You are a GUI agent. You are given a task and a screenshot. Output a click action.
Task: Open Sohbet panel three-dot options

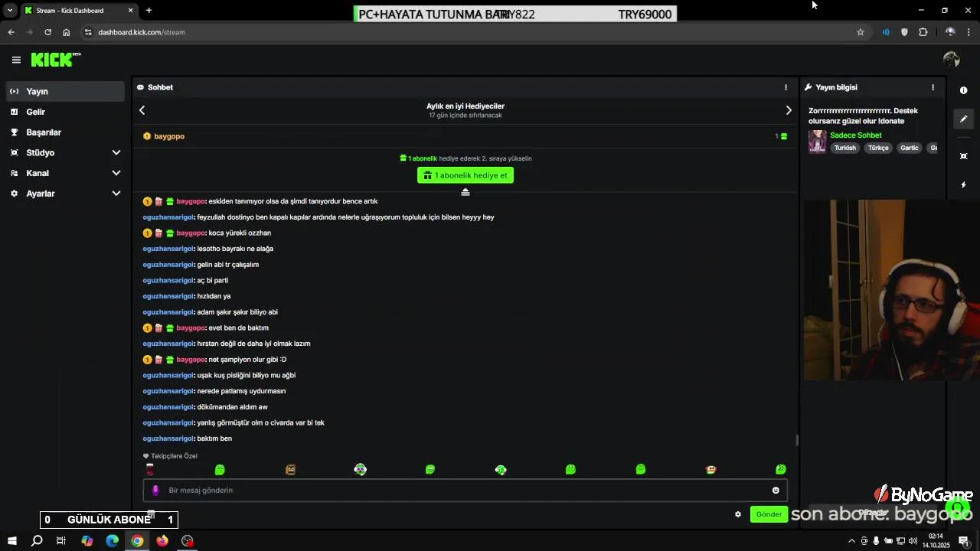786,87
